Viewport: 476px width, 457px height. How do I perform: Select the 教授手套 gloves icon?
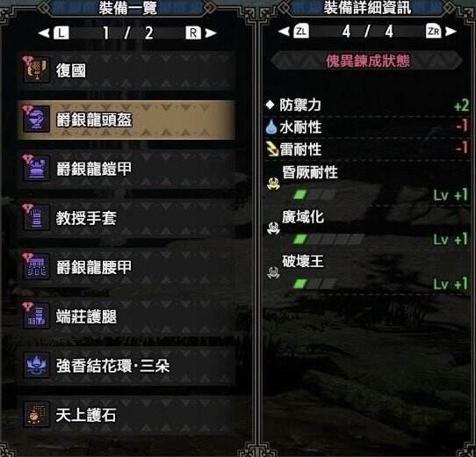(x=37, y=217)
